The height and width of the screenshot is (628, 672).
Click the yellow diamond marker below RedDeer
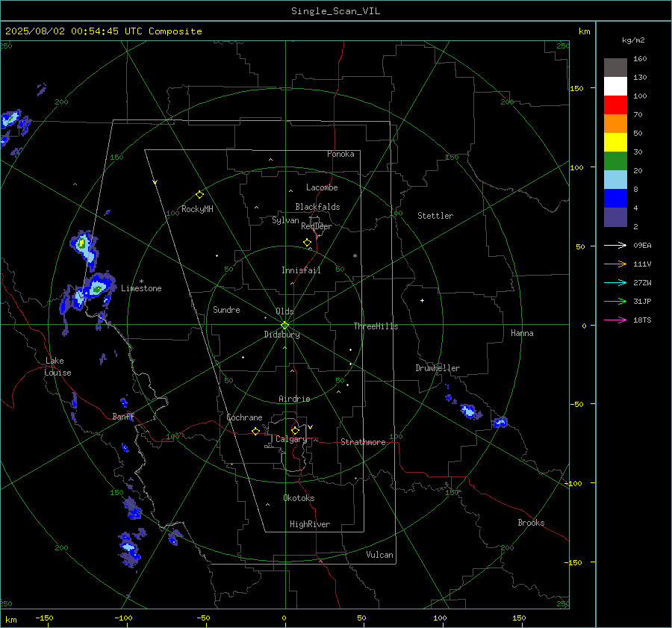tap(308, 243)
